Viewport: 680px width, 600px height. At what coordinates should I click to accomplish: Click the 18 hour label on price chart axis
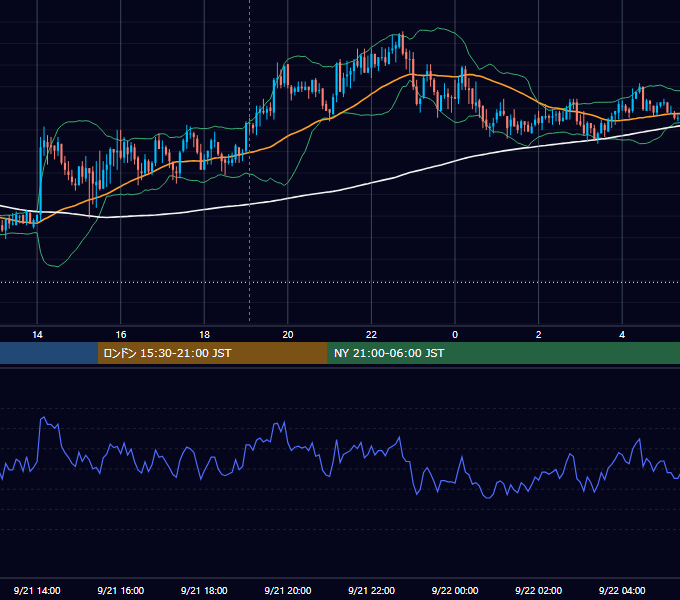tap(204, 335)
